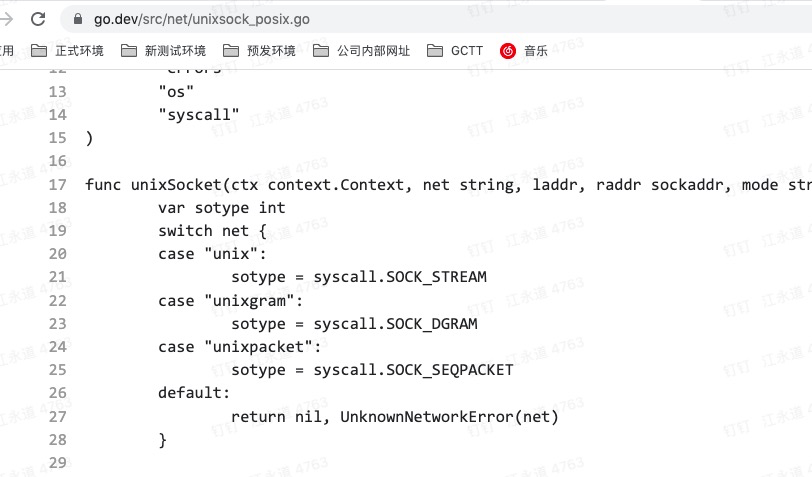This screenshot has height=477, width=812.
Task: Open the GCTT bookmark folder
Action: 455,51
